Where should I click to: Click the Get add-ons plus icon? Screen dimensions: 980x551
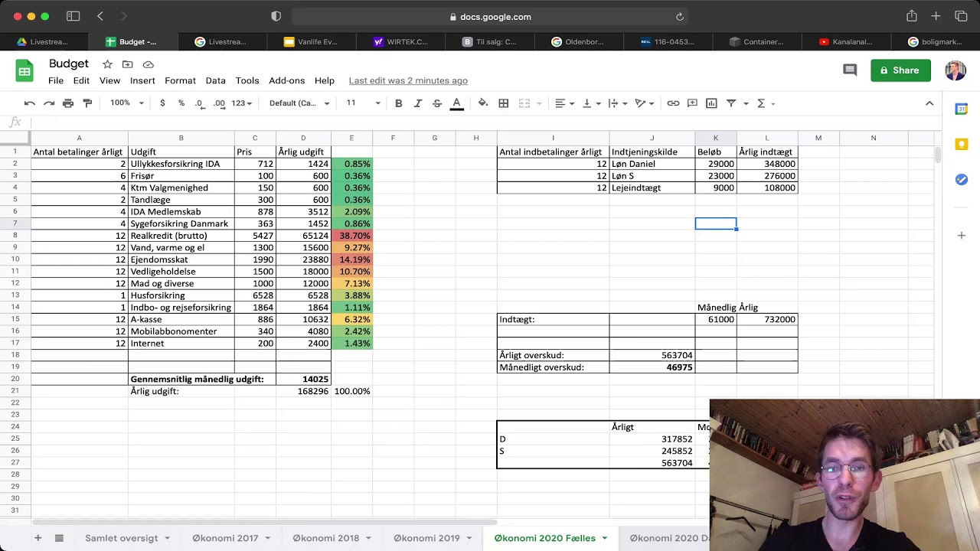(962, 236)
